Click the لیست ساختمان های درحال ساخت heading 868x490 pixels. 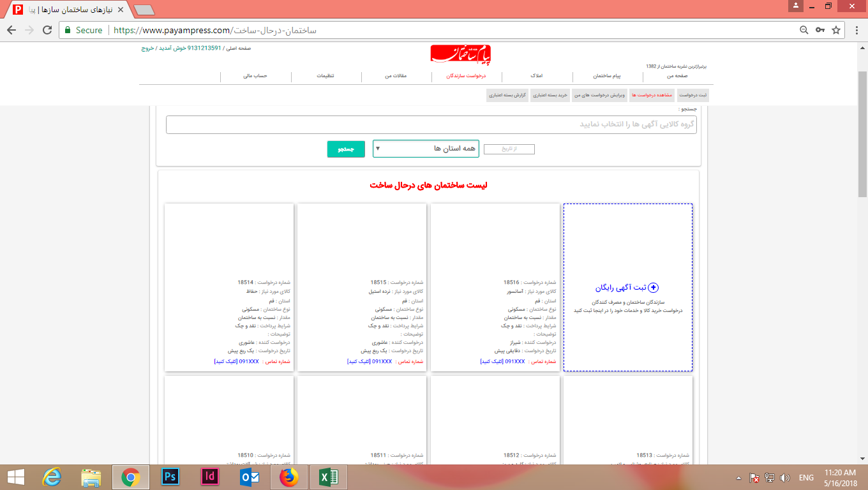pyautogui.click(x=428, y=186)
